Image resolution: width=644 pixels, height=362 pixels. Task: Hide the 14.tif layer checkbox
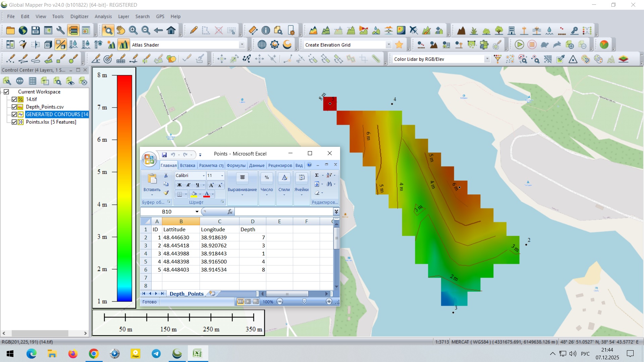tap(14, 99)
